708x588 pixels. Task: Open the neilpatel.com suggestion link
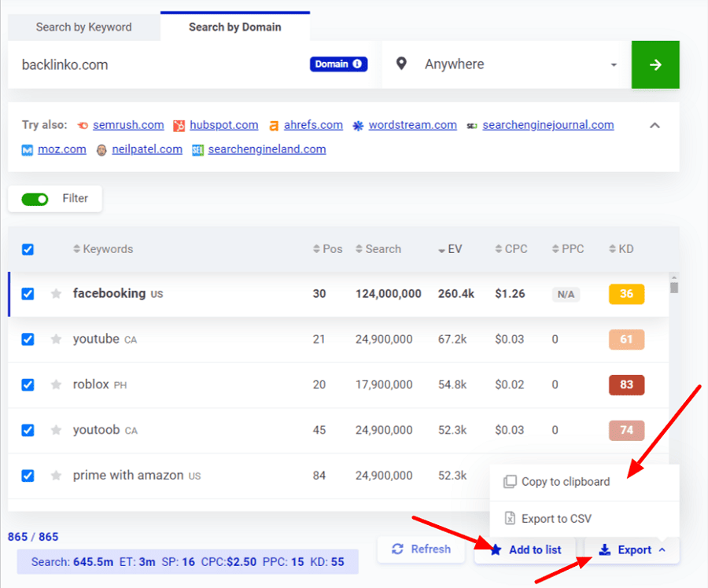(147, 149)
